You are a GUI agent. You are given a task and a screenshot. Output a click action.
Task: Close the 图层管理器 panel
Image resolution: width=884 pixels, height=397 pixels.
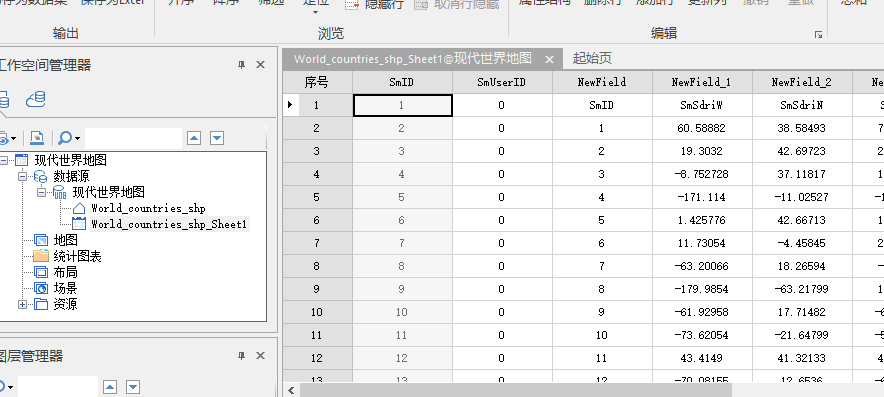click(260, 356)
